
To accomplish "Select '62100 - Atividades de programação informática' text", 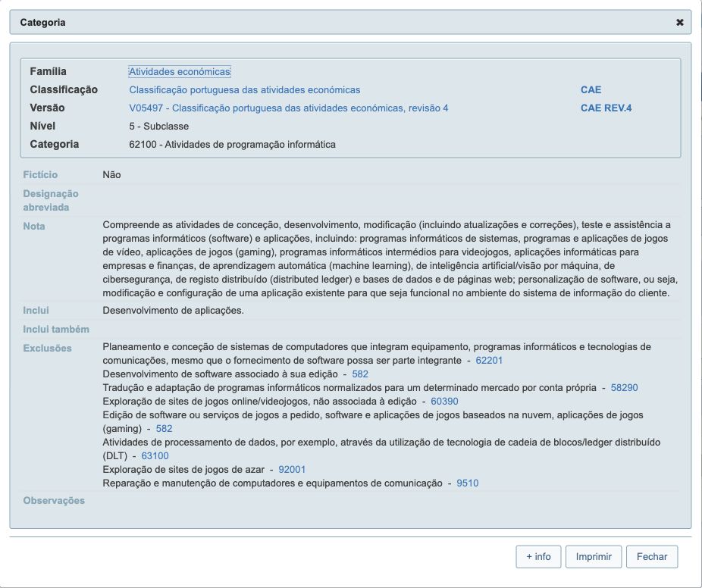I will [233, 145].
